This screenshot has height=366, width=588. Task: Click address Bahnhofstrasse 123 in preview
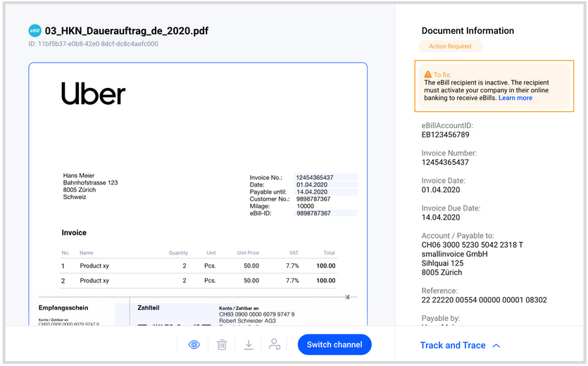[90, 182]
